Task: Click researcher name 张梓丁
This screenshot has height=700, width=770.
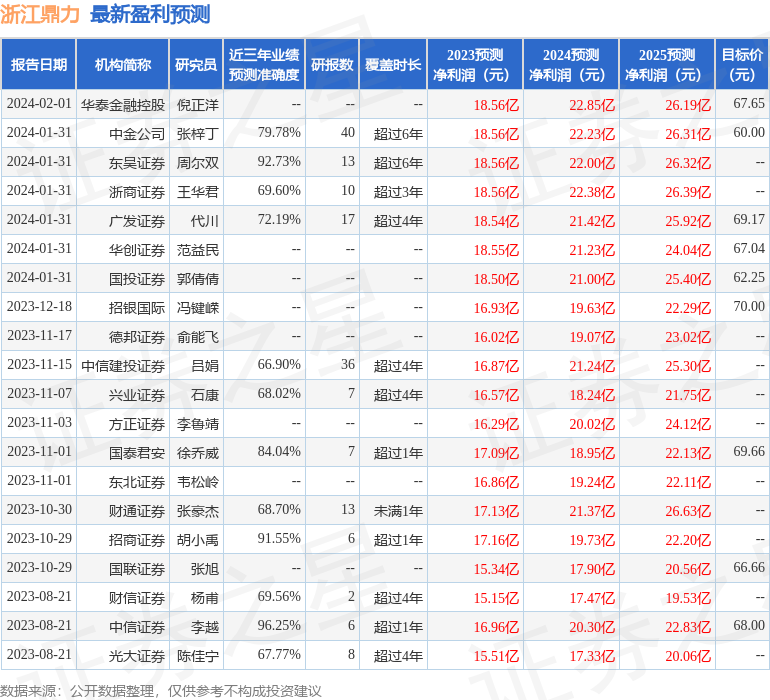Action: (x=197, y=134)
